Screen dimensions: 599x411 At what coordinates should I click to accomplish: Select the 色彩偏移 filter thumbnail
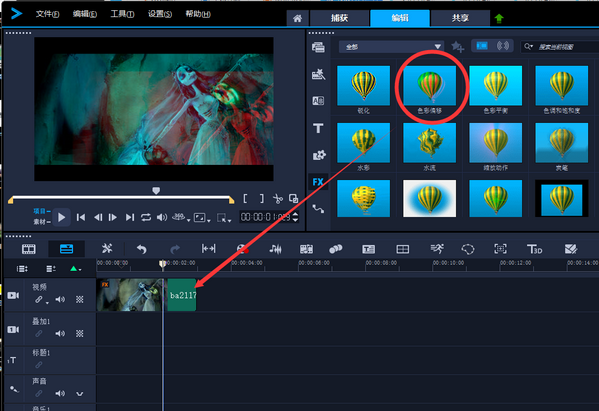click(x=429, y=86)
